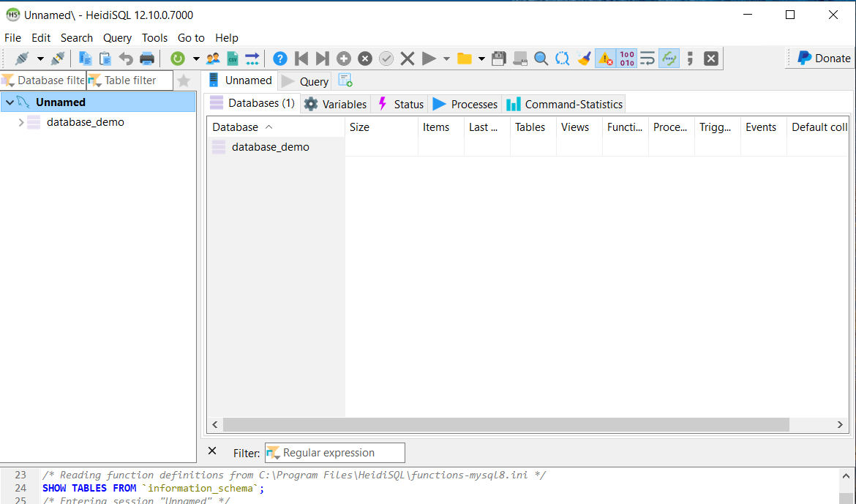Open dropdown arrow beside Refresh icon
This screenshot has width=856, height=504.
[196, 59]
